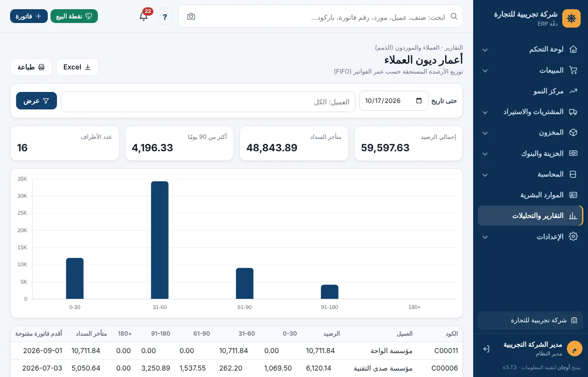Click the Excel export button
This screenshot has height=377, width=588.
[x=77, y=67]
